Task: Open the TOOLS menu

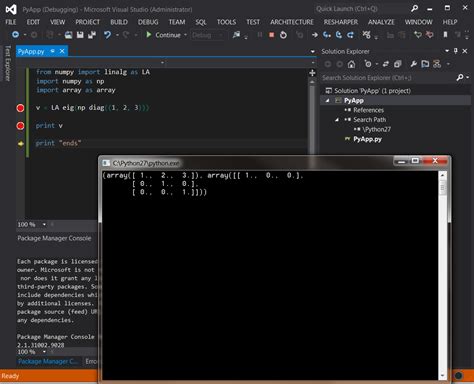Action: pyautogui.click(x=226, y=22)
